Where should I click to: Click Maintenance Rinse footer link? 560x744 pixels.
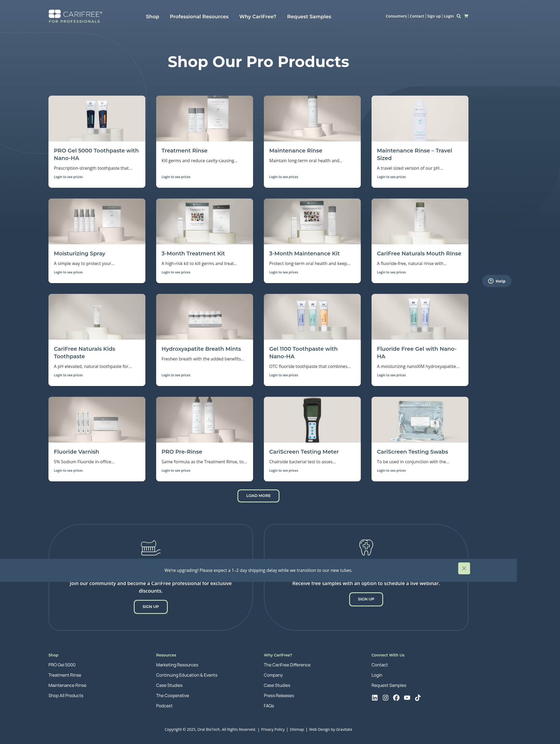coord(67,686)
